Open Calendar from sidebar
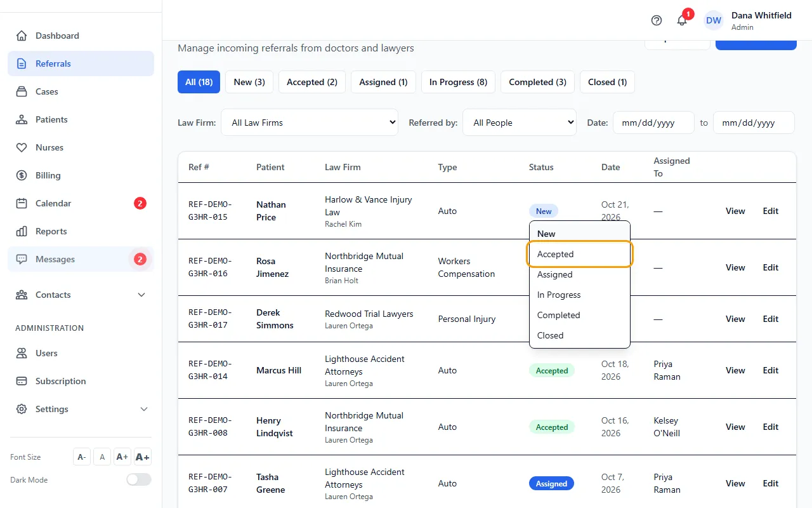Viewport: 812px width, 508px height. [81, 203]
